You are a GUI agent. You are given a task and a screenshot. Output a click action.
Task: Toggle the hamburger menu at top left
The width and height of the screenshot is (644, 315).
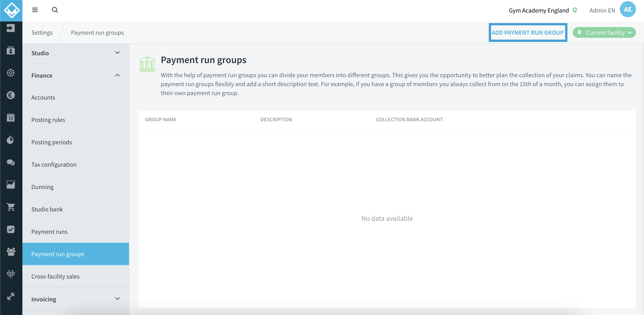35,10
